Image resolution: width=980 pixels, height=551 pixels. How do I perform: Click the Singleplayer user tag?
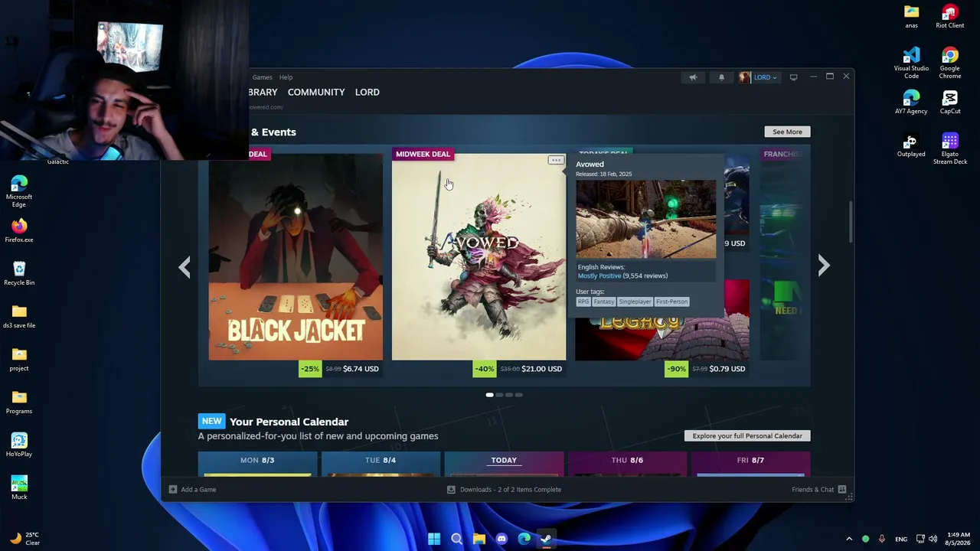click(x=635, y=302)
